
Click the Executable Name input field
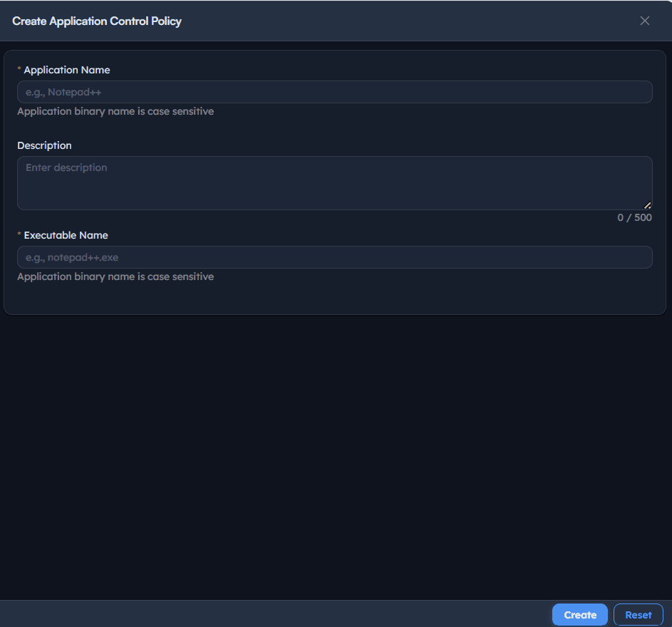335,257
